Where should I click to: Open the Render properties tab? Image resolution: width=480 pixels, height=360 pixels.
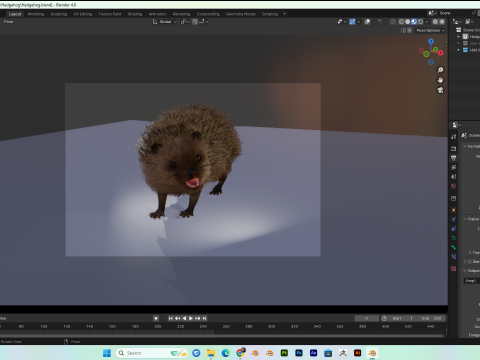click(453, 149)
